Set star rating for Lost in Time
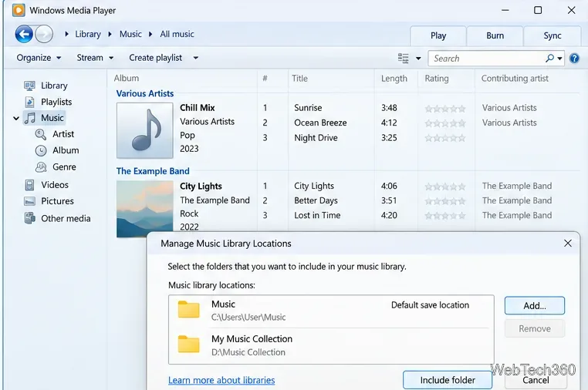Viewport: 588px width, 390px height. coord(445,216)
